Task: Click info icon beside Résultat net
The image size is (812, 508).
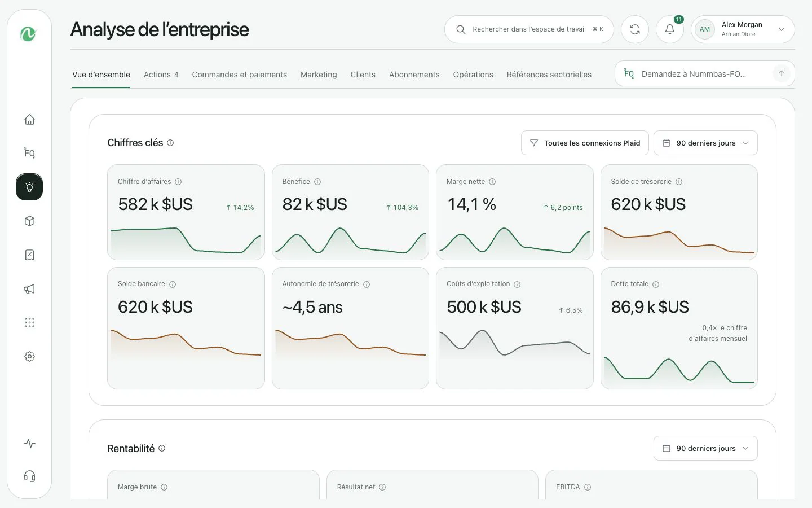Action: tap(382, 487)
